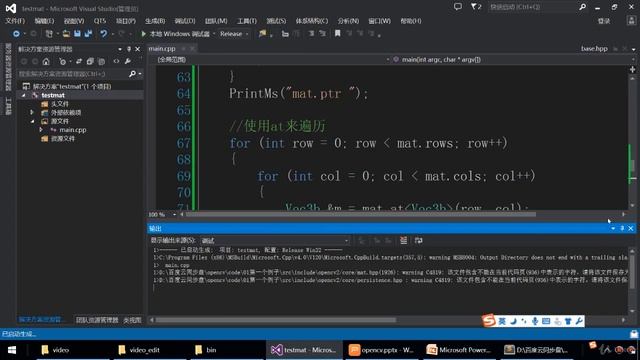Pin the Output panel with auto-hide icon

coord(622,228)
